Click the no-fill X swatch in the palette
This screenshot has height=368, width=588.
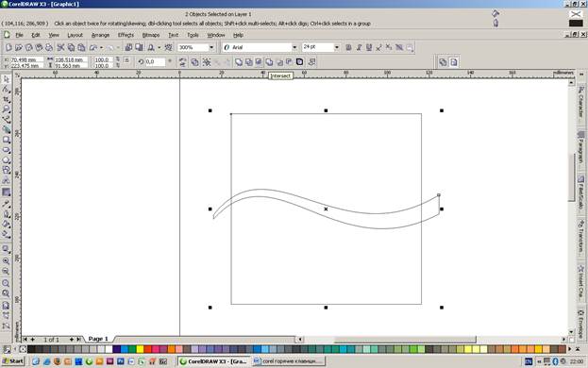coord(23,350)
